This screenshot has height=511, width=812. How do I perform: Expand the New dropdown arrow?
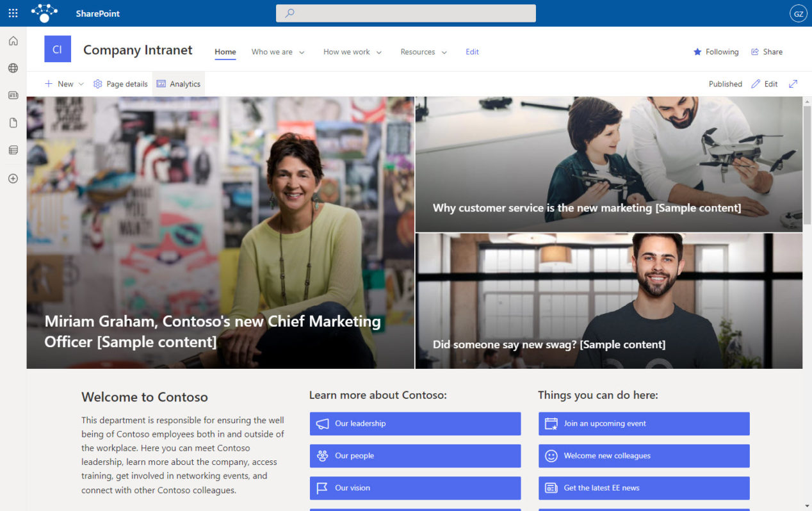pos(81,84)
